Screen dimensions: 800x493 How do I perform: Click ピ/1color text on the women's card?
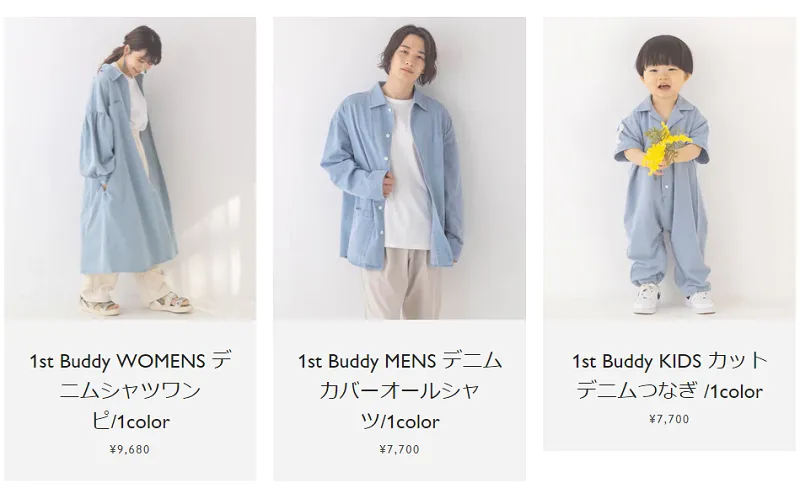[x=131, y=422]
